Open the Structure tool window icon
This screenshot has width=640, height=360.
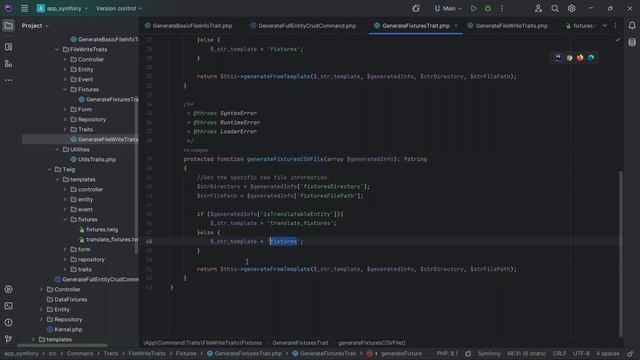coord(8,64)
